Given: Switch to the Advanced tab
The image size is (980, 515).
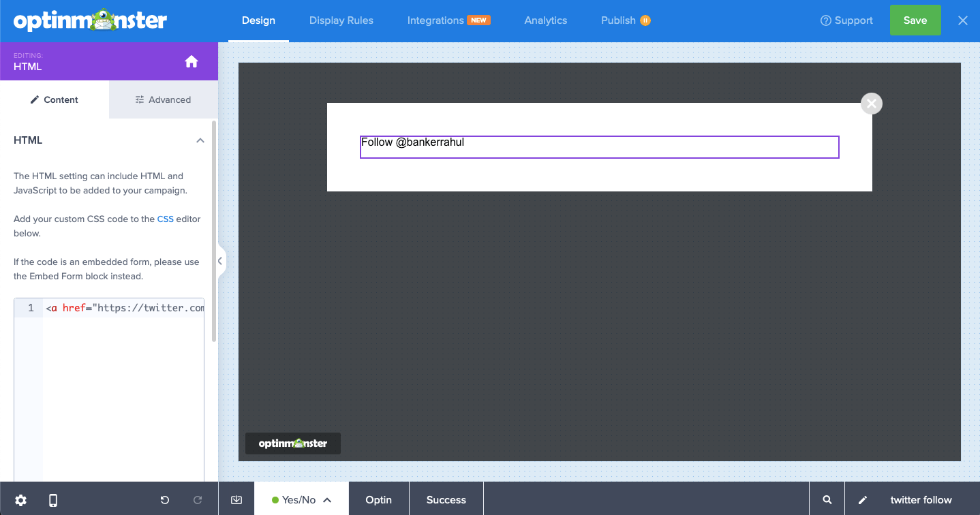Looking at the screenshot, I should [x=164, y=99].
